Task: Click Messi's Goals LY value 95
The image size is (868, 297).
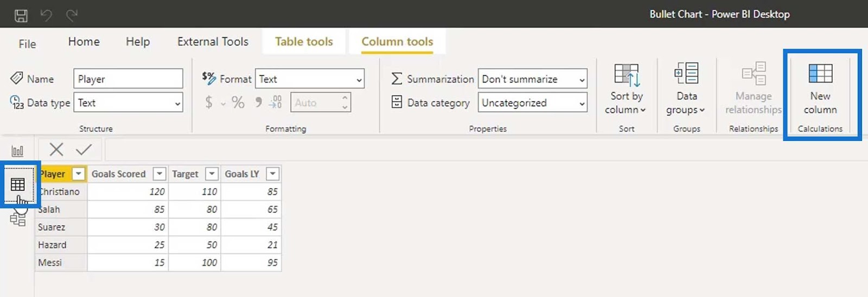Action: pos(251,262)
